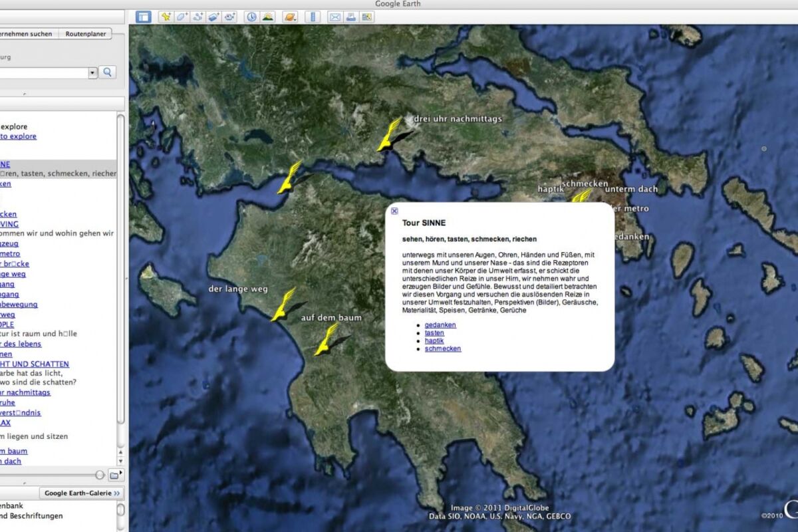The width and height of the screenshot is (798, 532).
Task: Activate the ruler measuring tool
Action: [312, 17]
